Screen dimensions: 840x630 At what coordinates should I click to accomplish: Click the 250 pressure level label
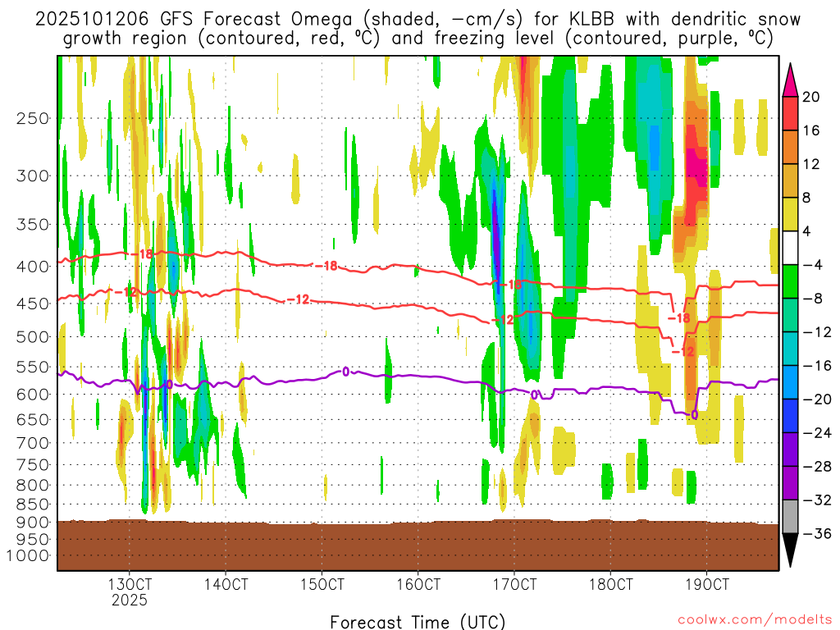click(33, 118)
